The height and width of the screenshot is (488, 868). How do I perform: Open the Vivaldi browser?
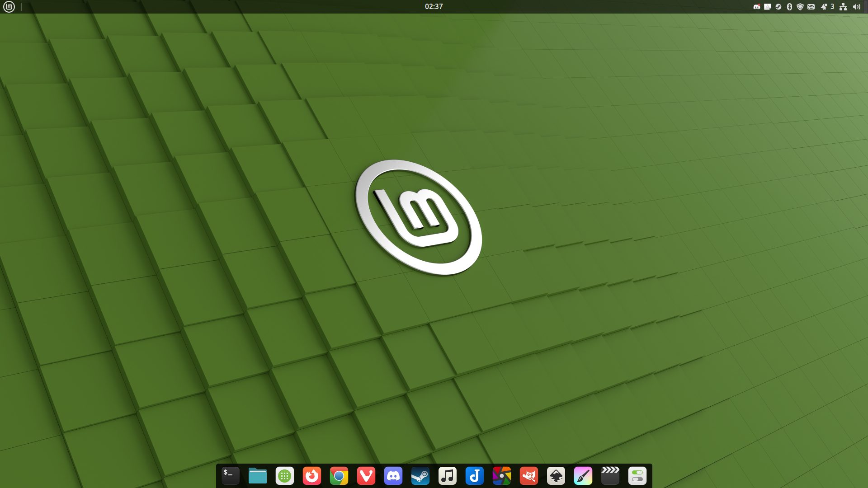pyautogui.click(x=366, y=476)
